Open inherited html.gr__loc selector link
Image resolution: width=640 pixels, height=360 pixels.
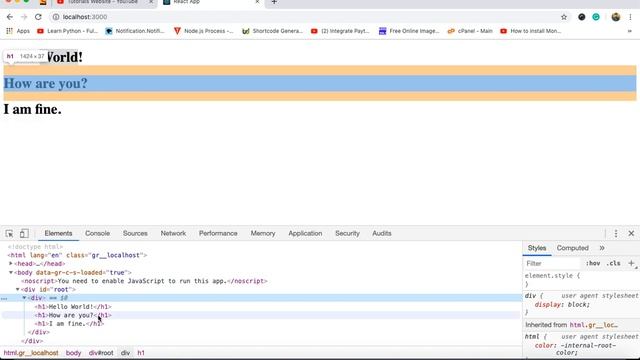[593, 325]
